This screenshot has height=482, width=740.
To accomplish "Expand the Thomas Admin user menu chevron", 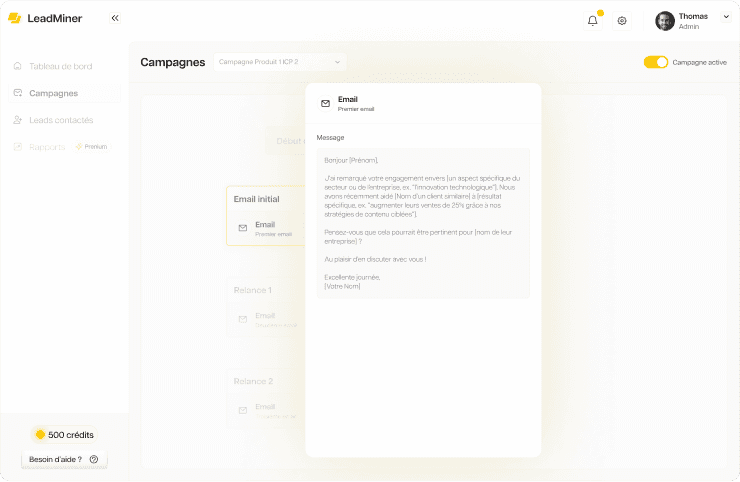I will tap(726, 17).
